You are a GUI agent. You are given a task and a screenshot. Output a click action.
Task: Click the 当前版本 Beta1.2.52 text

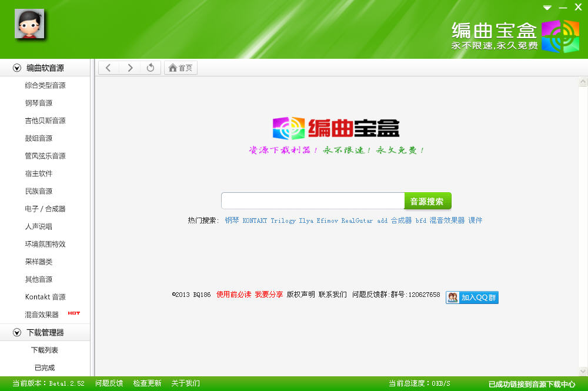click(x=48, y=383)
